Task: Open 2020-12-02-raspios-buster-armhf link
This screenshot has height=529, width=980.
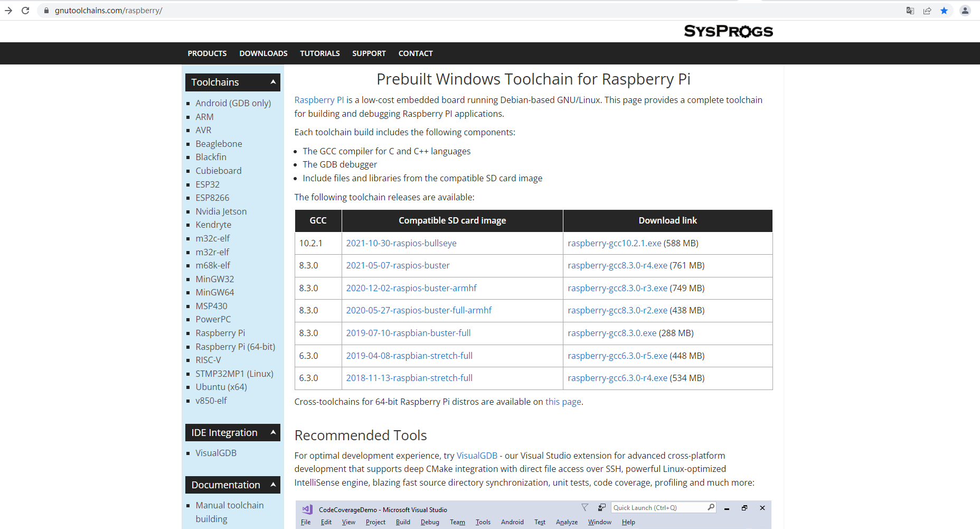Action: point(411,288)
